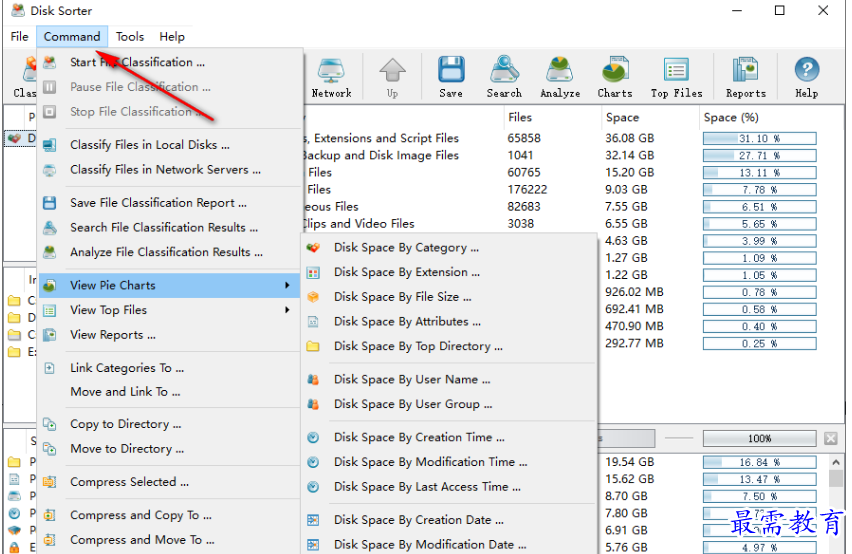The height and width of the screenshot is (554, 852).
Task: Click the icon beside Disk Space By User Name
Action: pyautogui.click(x=313, y=380)
